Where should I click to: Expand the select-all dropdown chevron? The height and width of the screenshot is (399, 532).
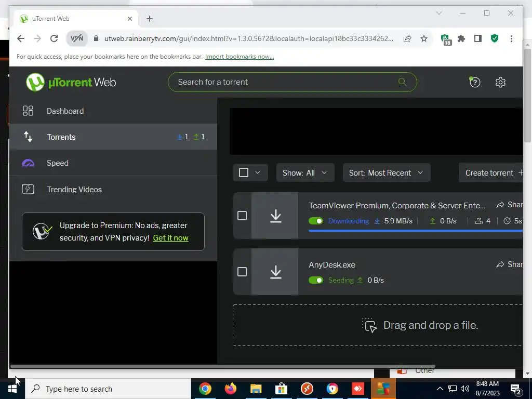pos(258,172)
